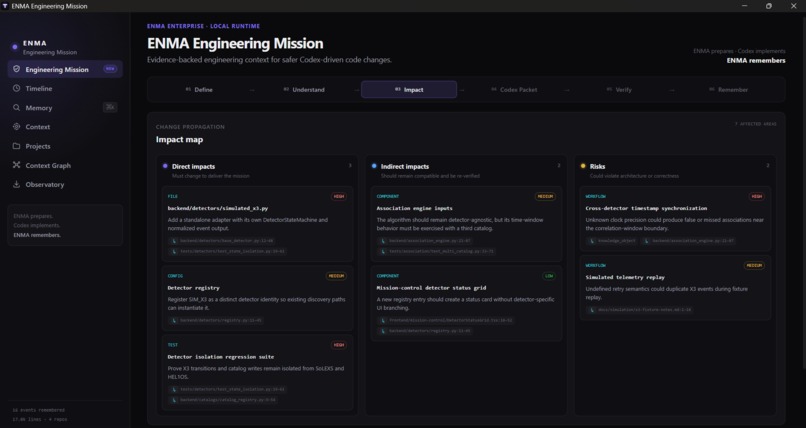Click the Memory count badge
The height and width of the screenshot is (428, 806).
click(x=109, y=107)
